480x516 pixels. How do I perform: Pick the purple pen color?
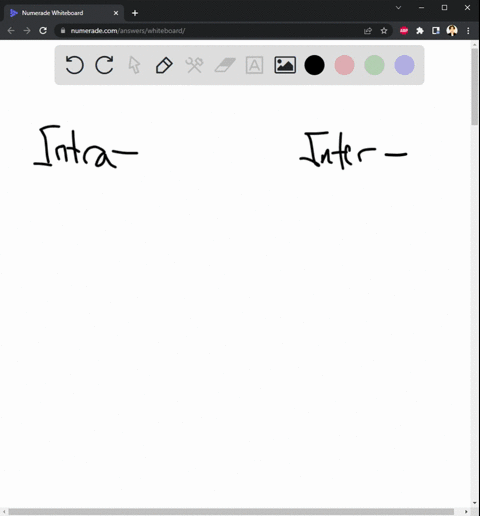404,65
